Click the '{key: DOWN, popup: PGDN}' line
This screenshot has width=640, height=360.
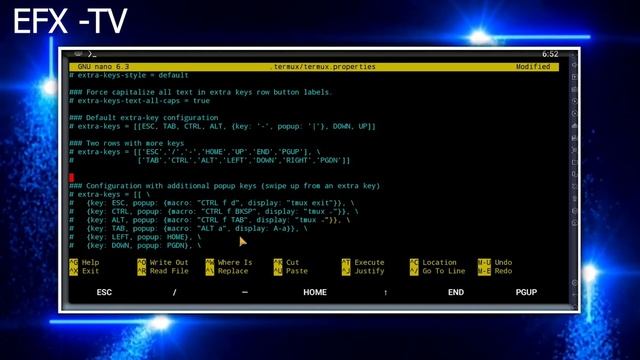tap(135, 246)
